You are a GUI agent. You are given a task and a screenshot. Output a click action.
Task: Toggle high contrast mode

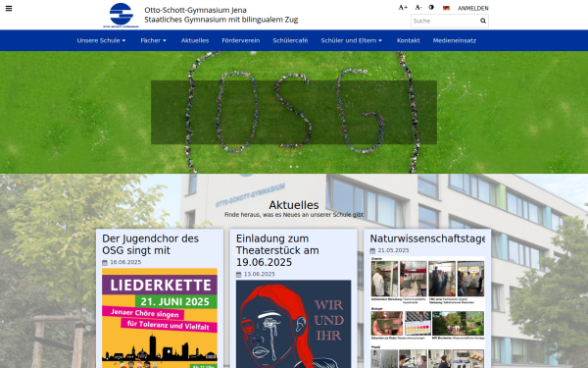pos(431,8)
